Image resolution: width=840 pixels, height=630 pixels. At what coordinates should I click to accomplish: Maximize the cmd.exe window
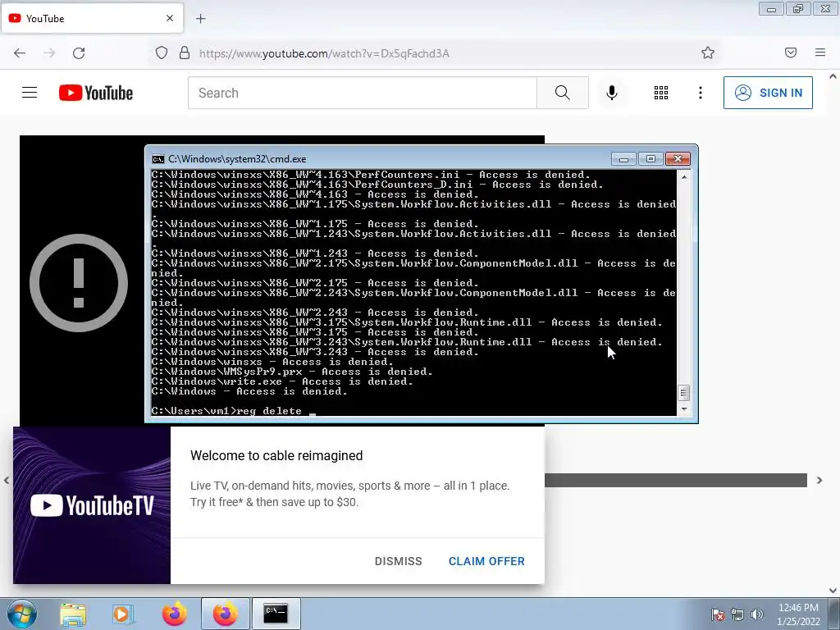(651, 159)
